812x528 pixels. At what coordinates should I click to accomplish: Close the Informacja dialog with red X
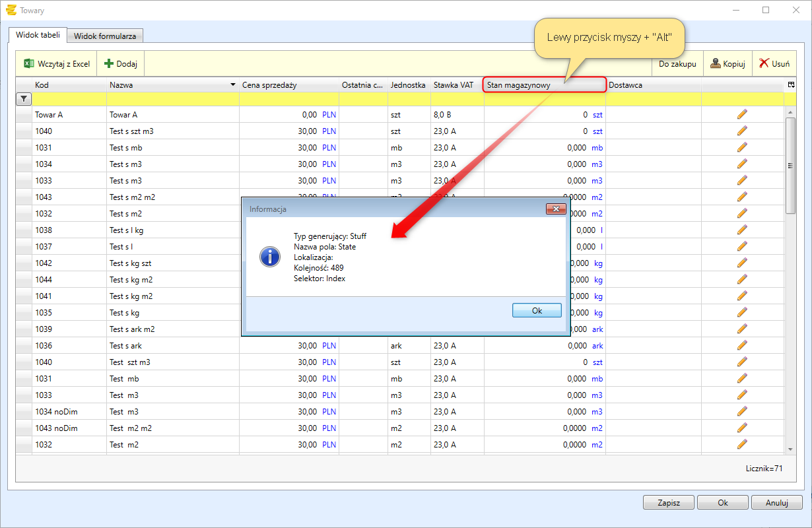[555, 209]
